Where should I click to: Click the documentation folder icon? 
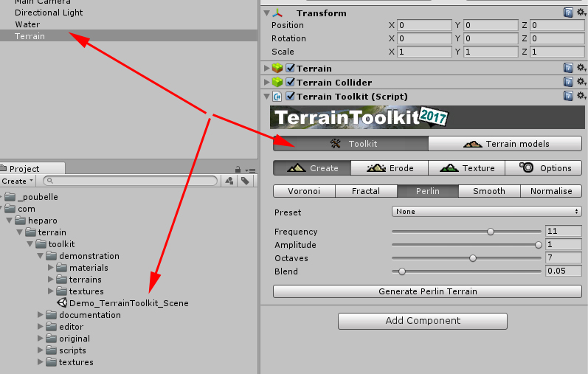(52, 315)
